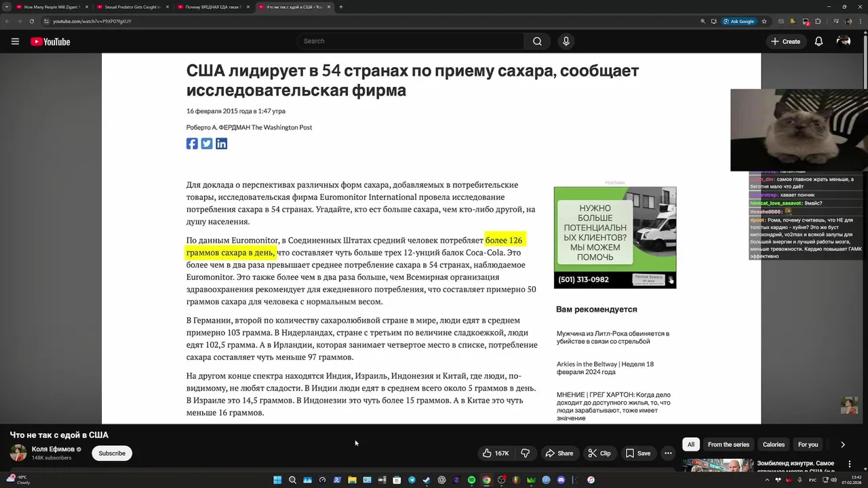Start voice search with the microphone
The width and height of the screenshot is (868, 488).
click(x=566, y=41)
